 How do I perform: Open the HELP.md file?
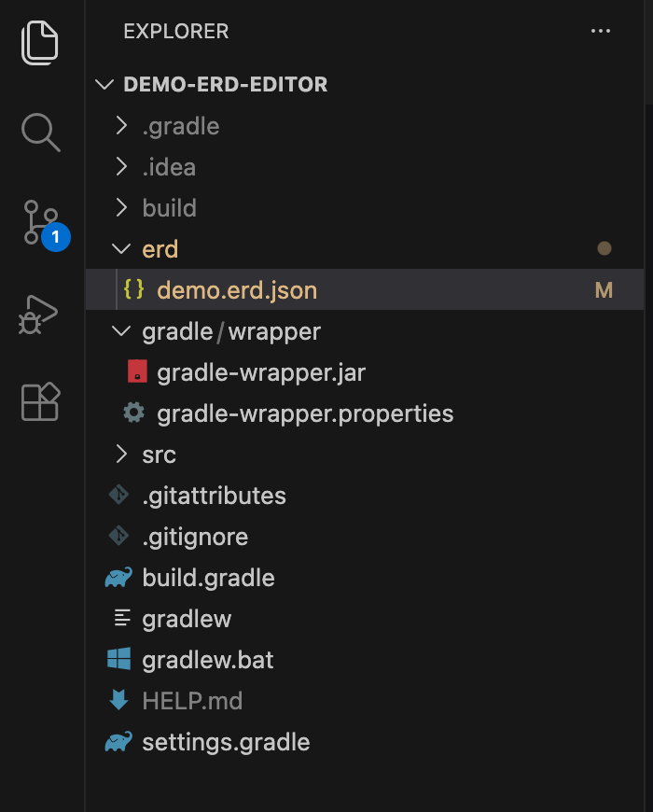(x=192, y=701)
